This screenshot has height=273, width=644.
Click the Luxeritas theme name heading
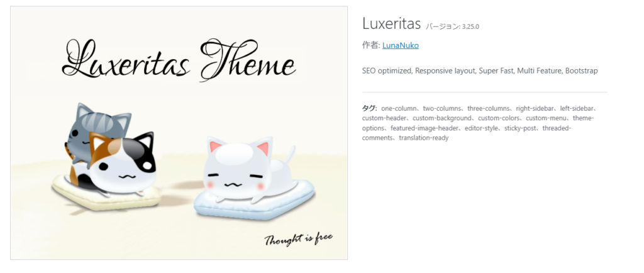click(391, 24)
